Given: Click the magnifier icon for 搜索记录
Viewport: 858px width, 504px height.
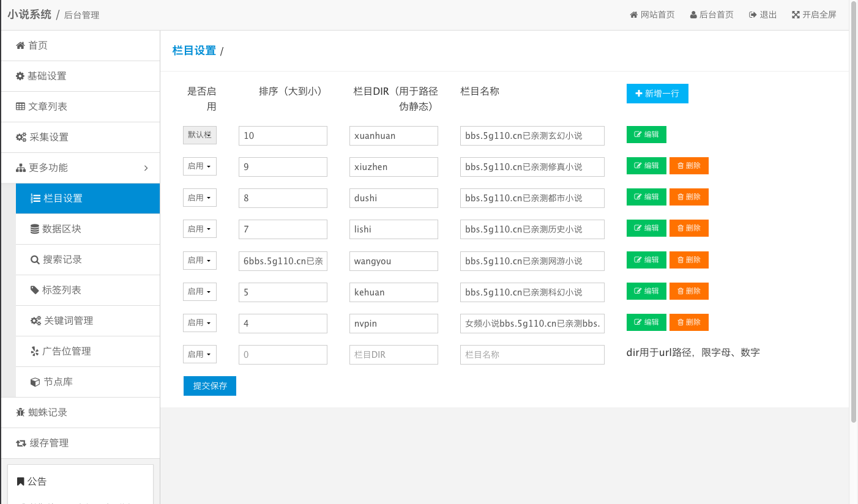Looking at the screenshot, I should tap(35, 259).
